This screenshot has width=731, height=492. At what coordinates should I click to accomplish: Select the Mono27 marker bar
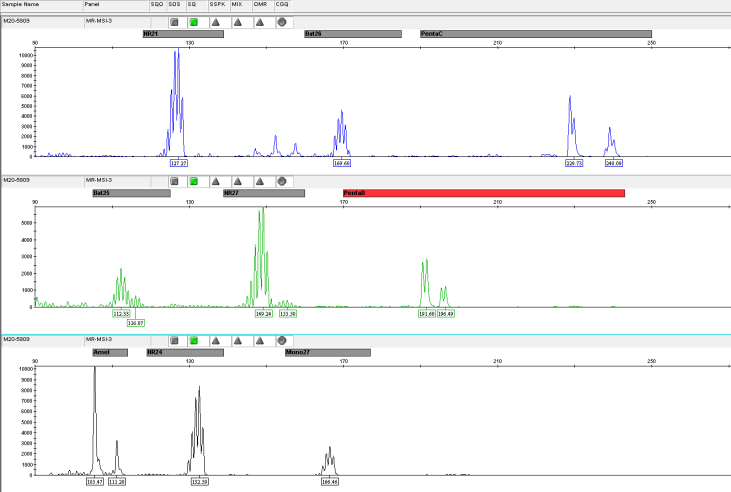click(327, 352)
